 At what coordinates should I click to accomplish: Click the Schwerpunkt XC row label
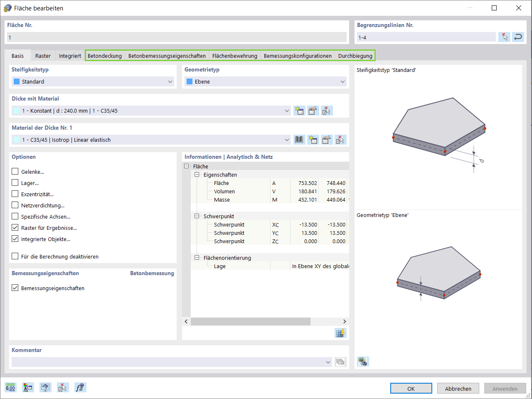229,224
